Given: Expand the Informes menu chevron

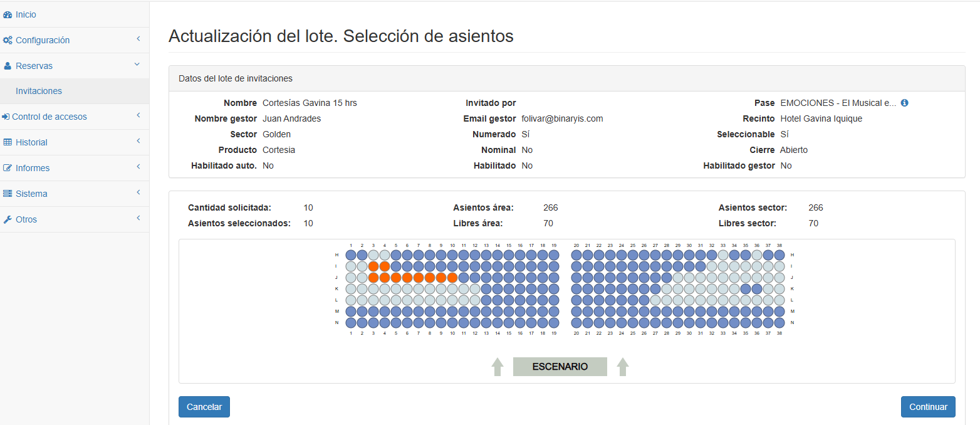Looking at the screenshot, I should click(x=138, y=167).
